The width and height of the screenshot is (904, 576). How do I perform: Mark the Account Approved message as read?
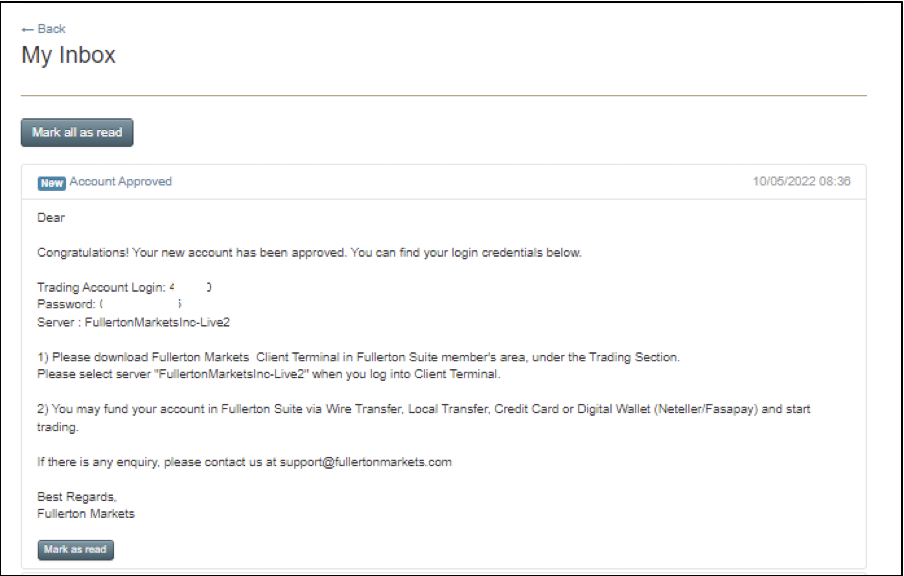pyautogui.click(x=76, y=549)
